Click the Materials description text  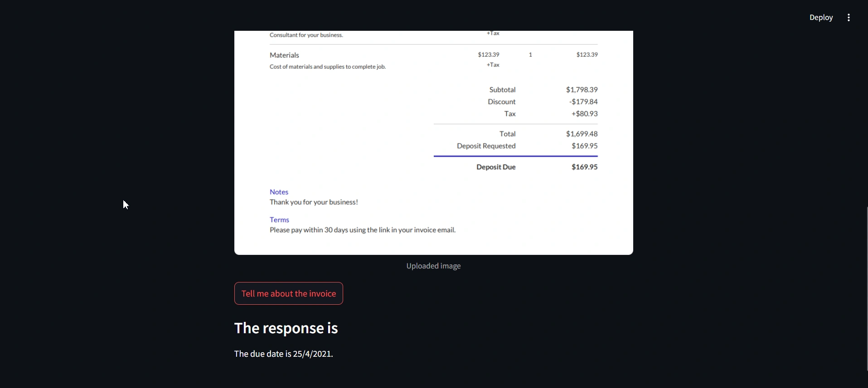[x=328, y=67]
